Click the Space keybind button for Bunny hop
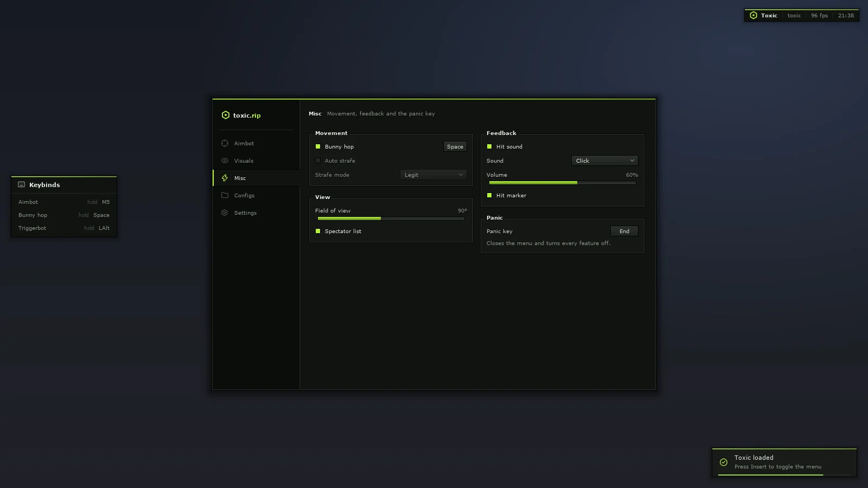This screenshot has height=488, width=868. coord(455,146)
